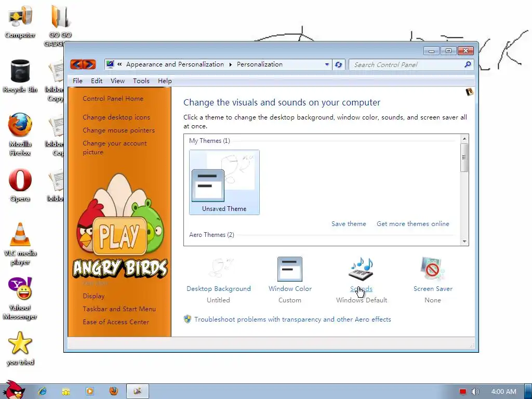Click the 4:00 AM taskbar clock
Screen dimensions: 532x399
(503, 392)
